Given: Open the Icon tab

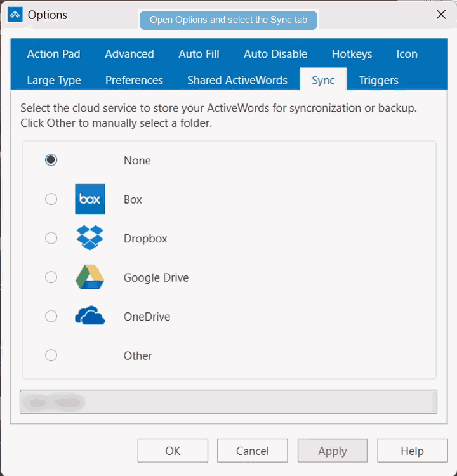Looking at the screenshot, I should (407, 54).
